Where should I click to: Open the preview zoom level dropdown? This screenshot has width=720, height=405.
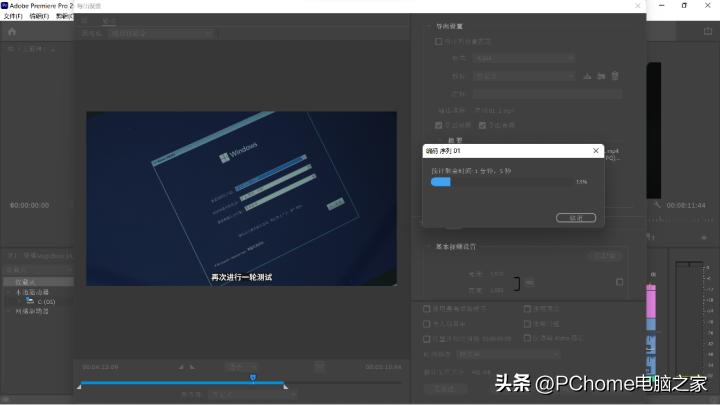point(242,367)
